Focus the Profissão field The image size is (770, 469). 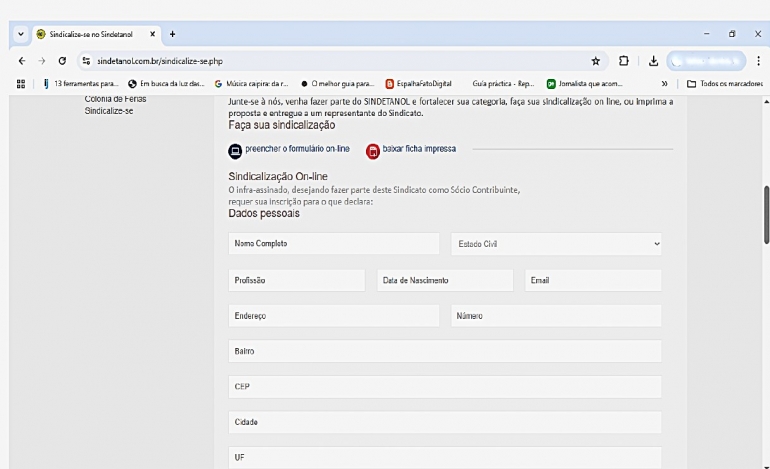click(297, 280)
